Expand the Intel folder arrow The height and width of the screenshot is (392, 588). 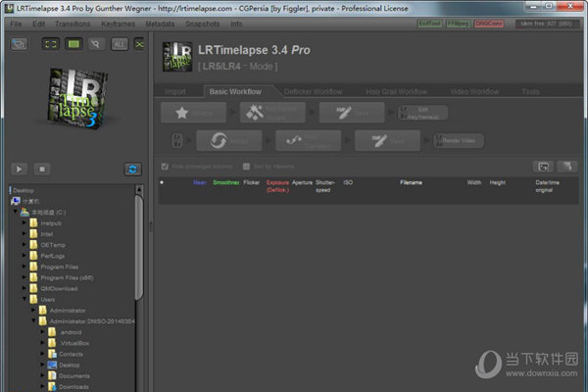(24, 233)
